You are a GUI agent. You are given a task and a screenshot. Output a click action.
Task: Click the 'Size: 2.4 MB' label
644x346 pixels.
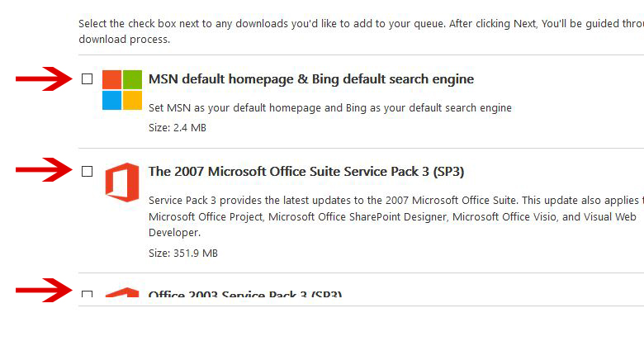tap(178, 128)
